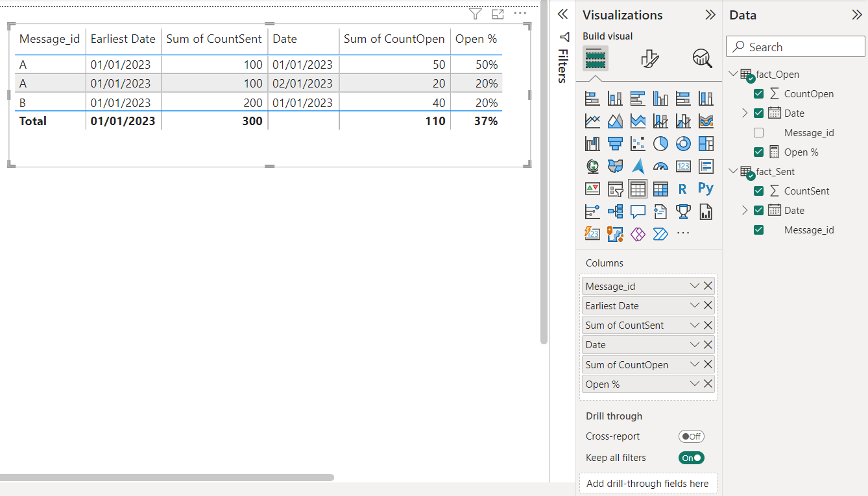The height and width of the screenshot is (496, 868).
Task: Turn off Keep all filters
Action: click(x=691, y=458)
